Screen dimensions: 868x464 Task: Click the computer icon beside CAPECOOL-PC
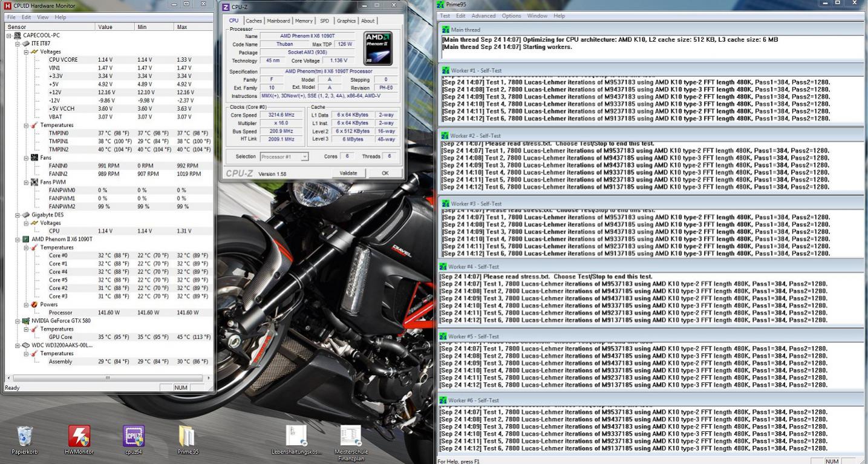point(18,36)
